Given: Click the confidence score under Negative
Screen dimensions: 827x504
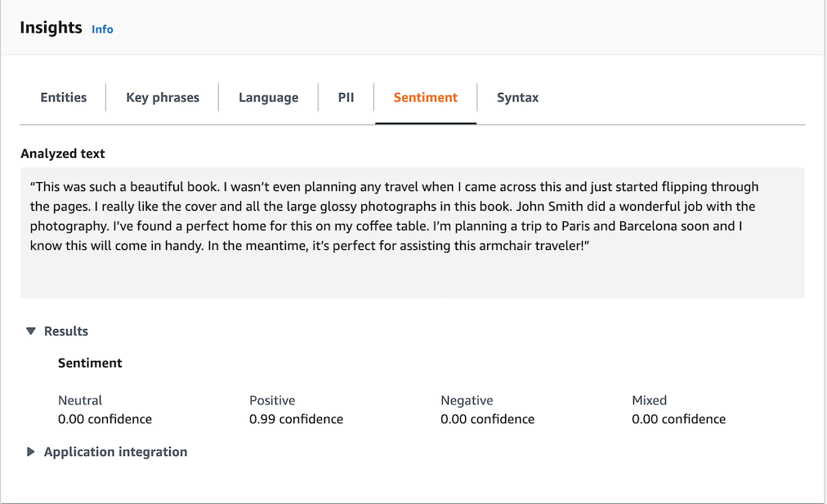Looking at the screenshot, I should point(487,419).
